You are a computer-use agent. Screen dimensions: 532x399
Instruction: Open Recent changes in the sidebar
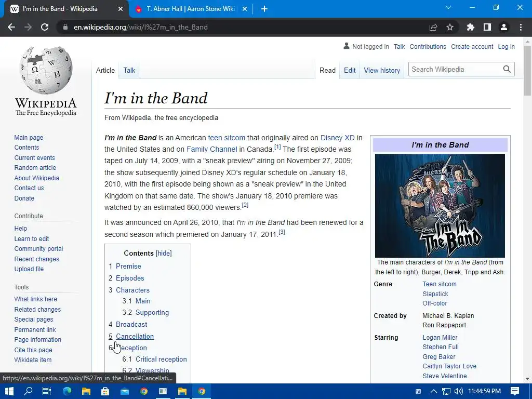[37, 259]
